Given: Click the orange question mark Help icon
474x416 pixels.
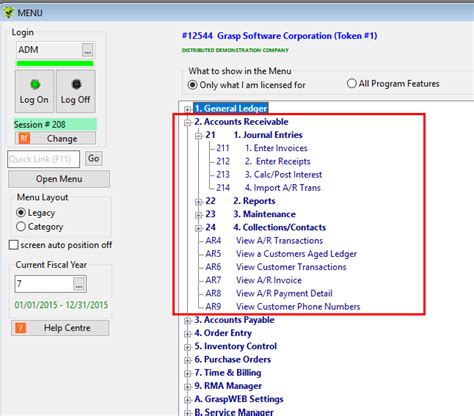Looking at the screenshot, I should click(x=20, y=328).
